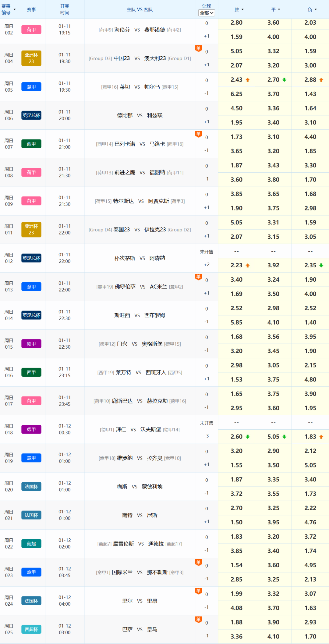Click the 葡超 tag on match 022
Viewport: 329px width, 644px height.
point(31,544)
